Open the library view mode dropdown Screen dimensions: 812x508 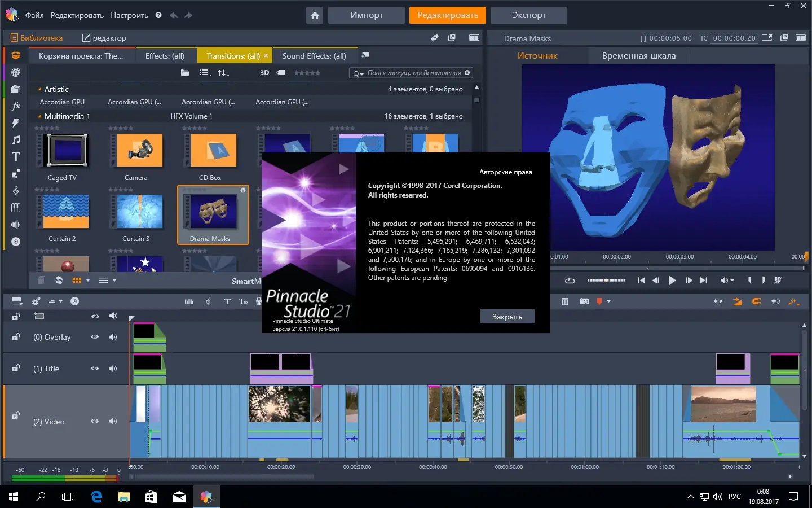click(206, 73)
